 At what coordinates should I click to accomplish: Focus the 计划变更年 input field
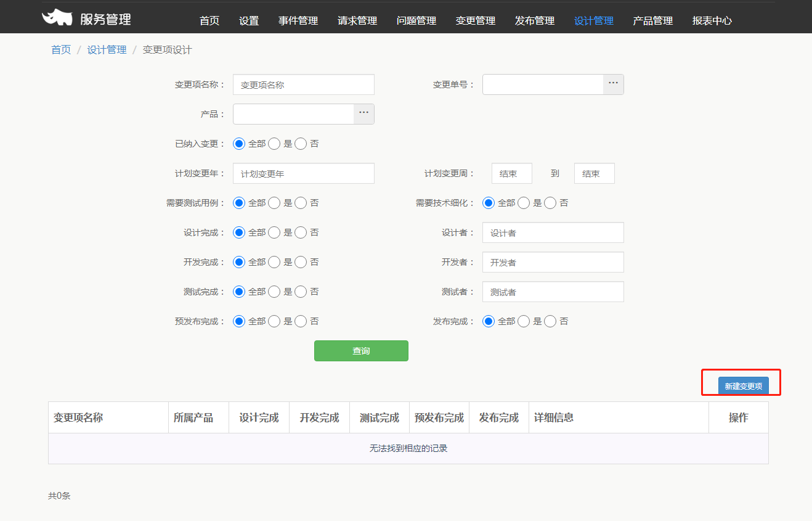pos(304,173)
